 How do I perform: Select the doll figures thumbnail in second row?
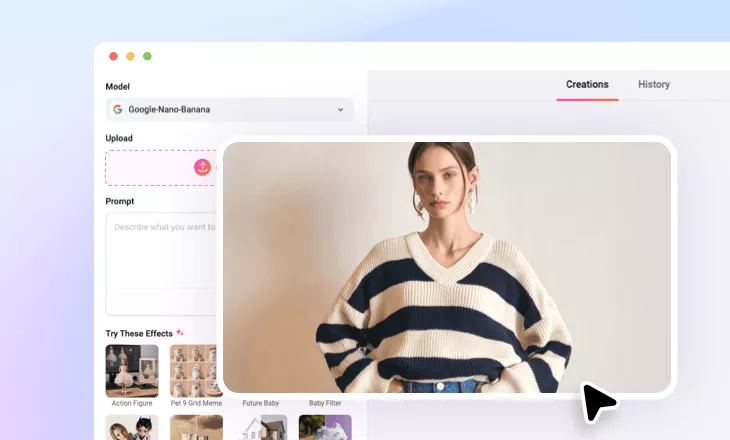(x=132, y=427)
